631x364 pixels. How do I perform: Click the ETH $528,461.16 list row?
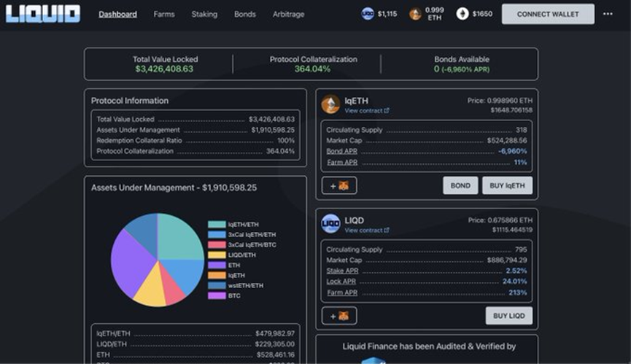tap(196, 355)
